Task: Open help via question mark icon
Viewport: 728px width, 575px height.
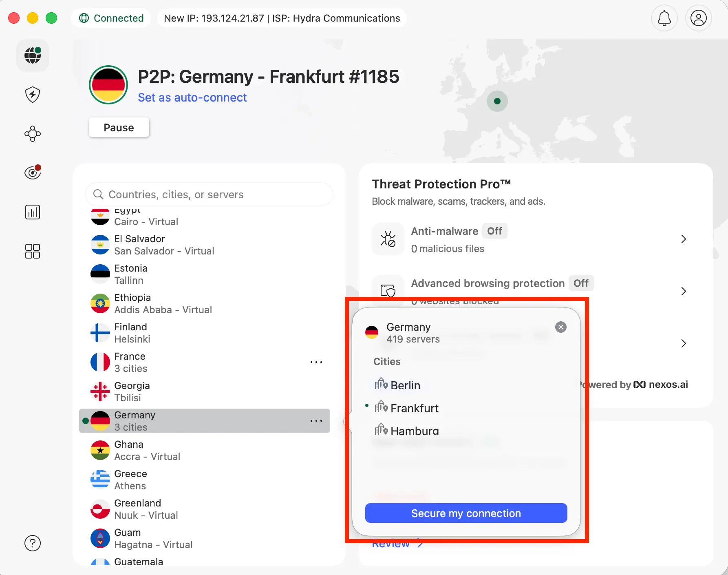Action: (x=32, y=543)
